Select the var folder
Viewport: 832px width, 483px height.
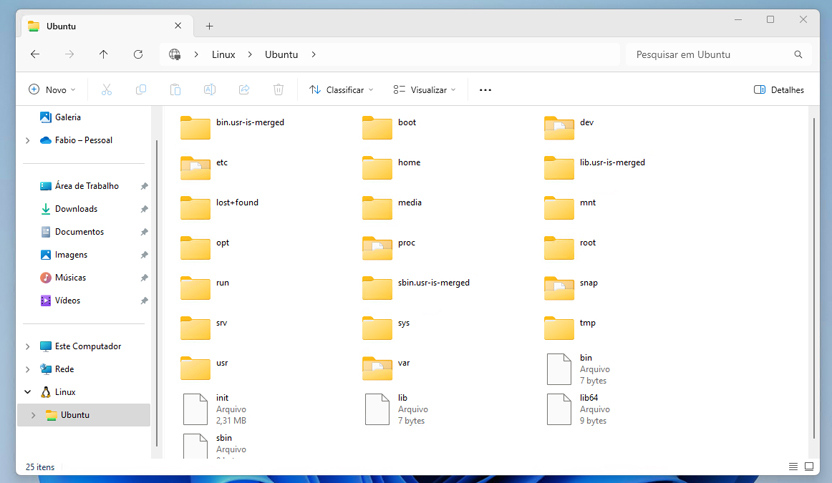pyautogui.click(x=386, y=368)
